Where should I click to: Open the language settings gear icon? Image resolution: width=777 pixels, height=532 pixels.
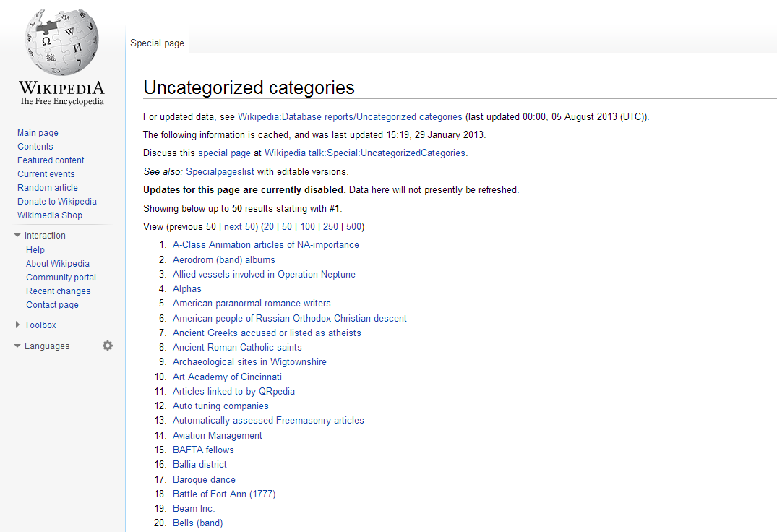click(x=108, y=346)
